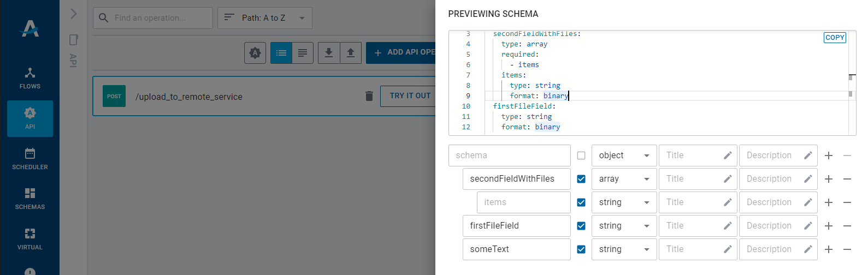868x275 pixels.
Task: Click the someText name field
Action: tap(517, 249)
